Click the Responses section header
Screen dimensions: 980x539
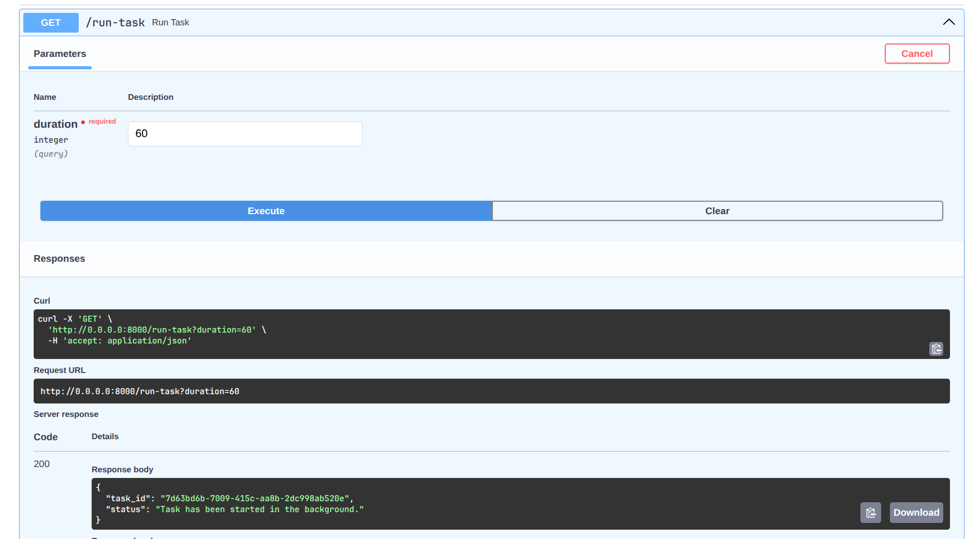pyautogui.click(x=60, y=259)
